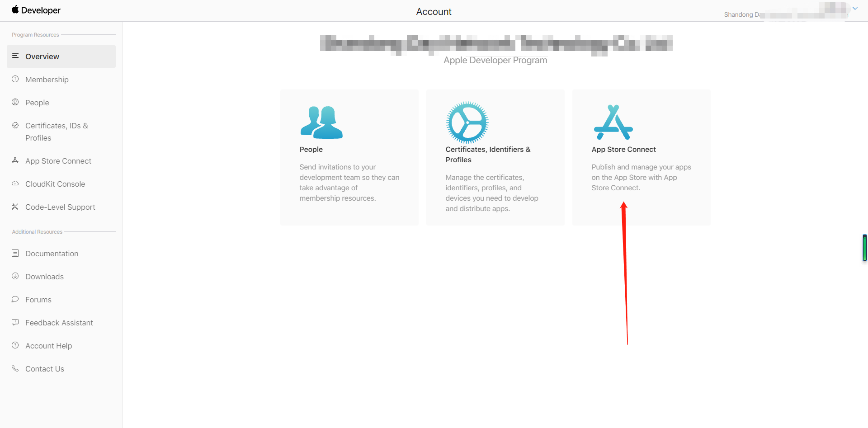Click the Feedback Assistant icon
Viewport: 868px width, 428px height.
point(15,322)
